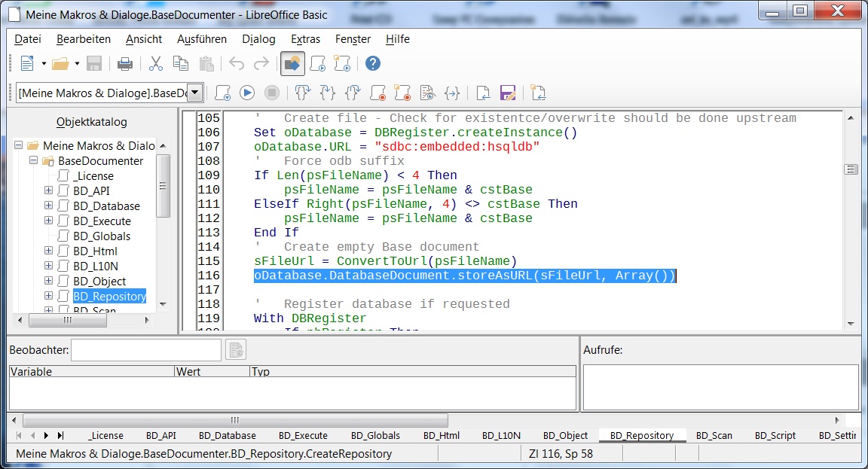This screenshot has width=868, height=469.
Task: Click the Stop macro icon
Action: (272, 93)
